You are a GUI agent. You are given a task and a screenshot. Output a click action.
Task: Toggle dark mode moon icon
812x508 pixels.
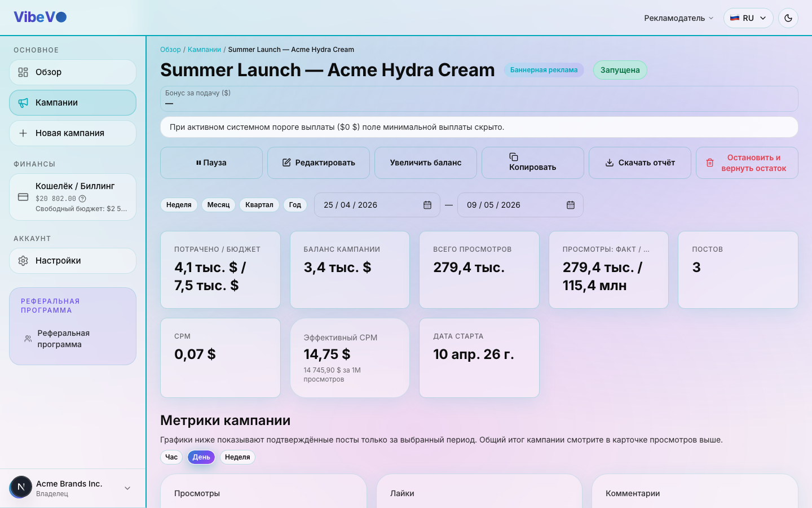click(x=788, y=18)
